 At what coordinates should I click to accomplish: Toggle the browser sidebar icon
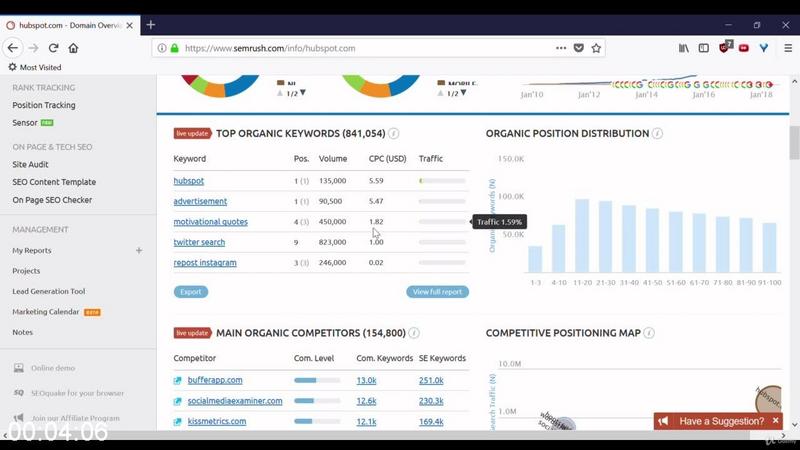[704, 48]
